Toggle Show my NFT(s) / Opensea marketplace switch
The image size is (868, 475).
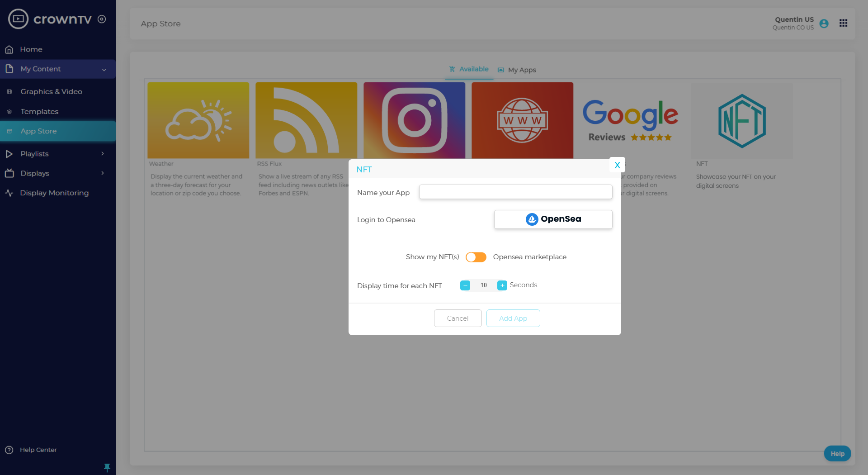point(476,257)
